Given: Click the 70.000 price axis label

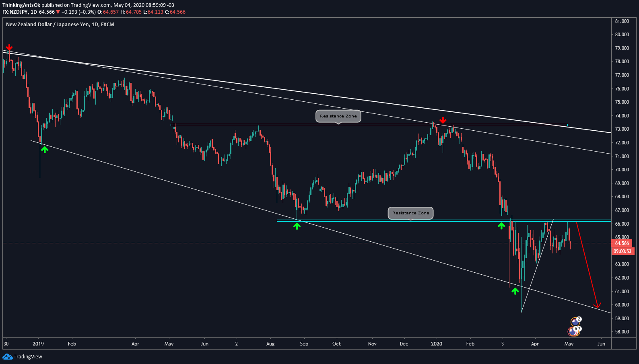Looking at the screenshot, I should [622, 170].
